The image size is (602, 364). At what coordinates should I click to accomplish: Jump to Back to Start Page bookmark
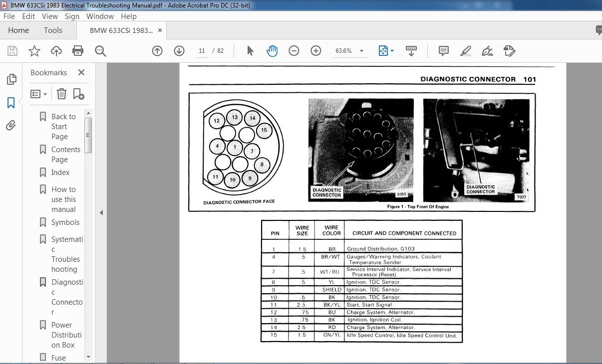63,127
